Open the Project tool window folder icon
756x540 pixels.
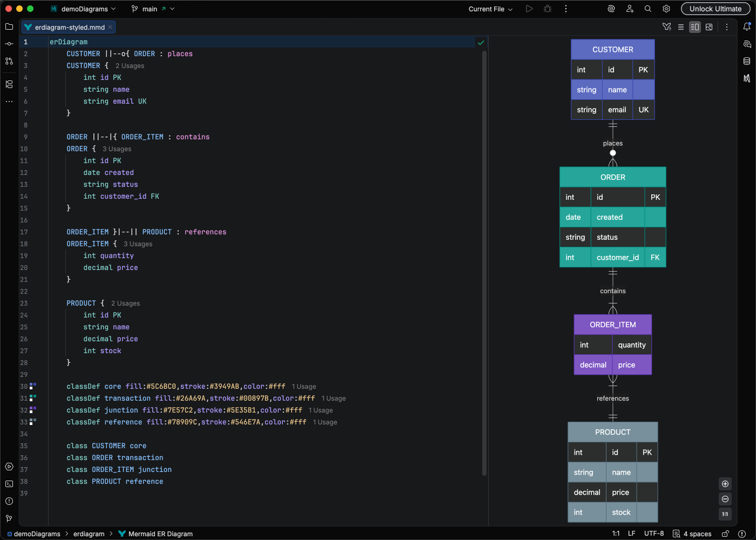tap(9, 26)
